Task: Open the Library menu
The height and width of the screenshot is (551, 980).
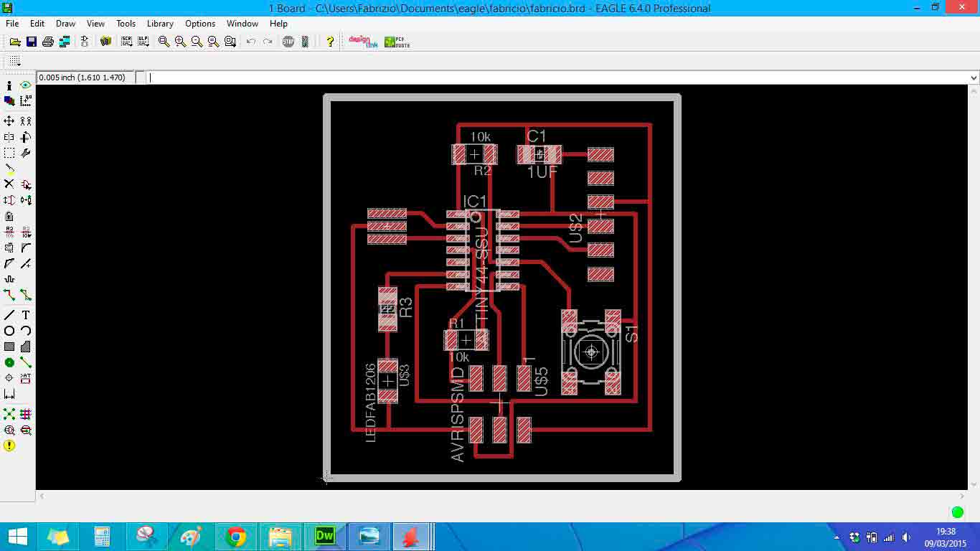Action: coord(160,24)
